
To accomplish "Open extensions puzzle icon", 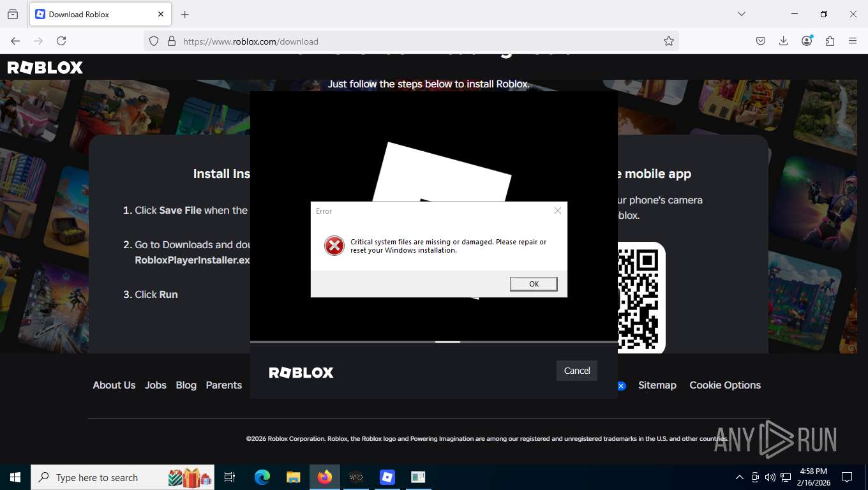I will pyautogui.click(x=830, y=41).
